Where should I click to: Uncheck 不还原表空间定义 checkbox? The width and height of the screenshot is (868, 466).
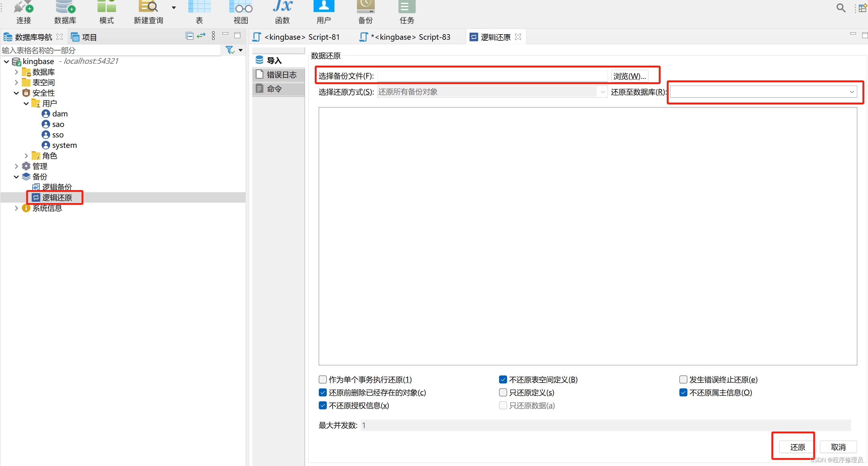coord(503,379)
